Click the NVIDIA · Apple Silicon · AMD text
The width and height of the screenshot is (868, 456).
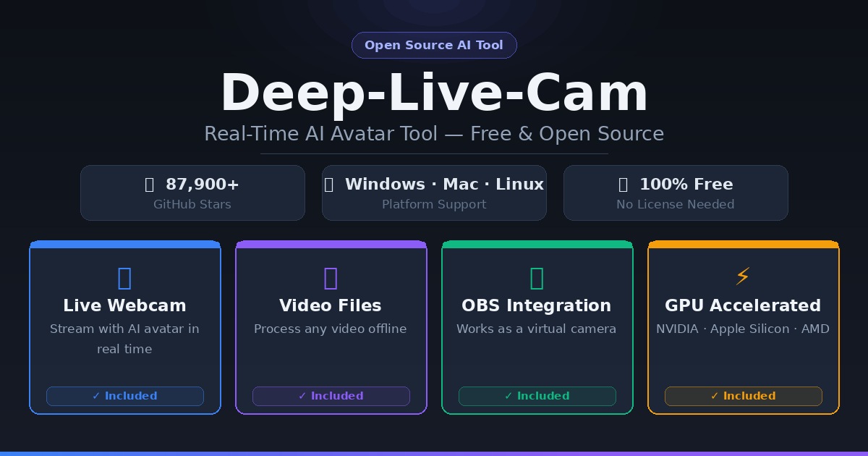tap(743, 329)
